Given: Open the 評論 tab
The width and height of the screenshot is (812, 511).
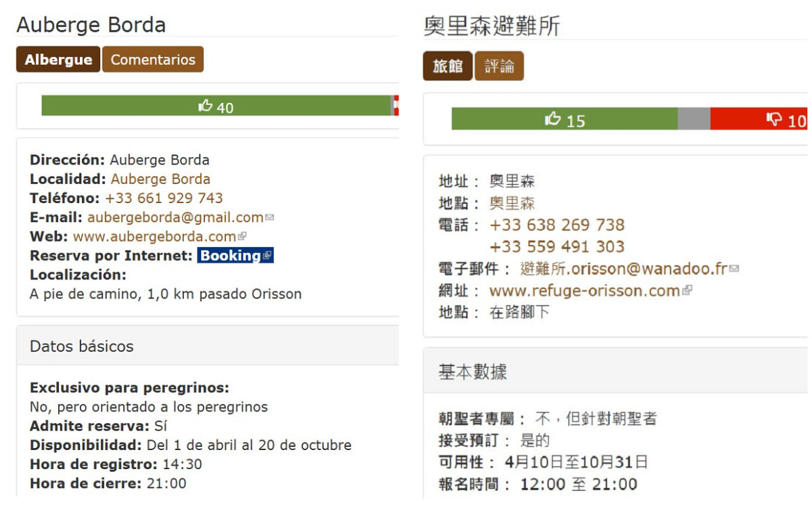Looking at the screenshot, I should pos(499,66).
